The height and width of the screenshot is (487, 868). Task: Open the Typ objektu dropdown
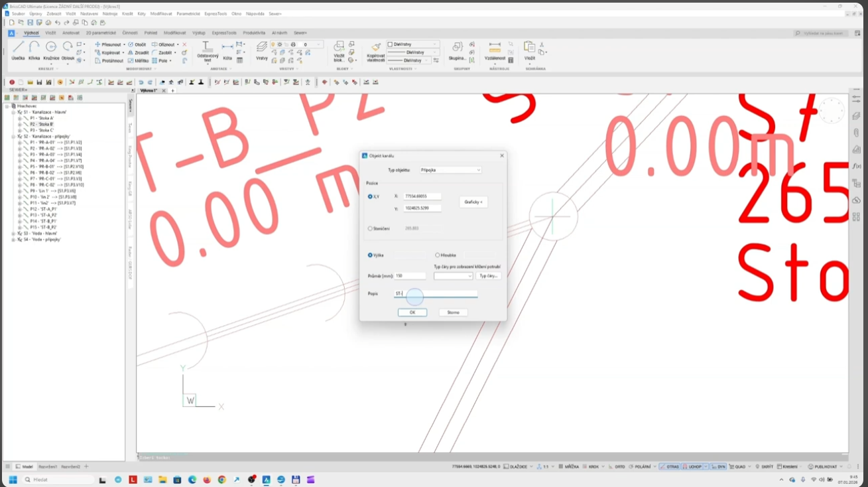450,170
